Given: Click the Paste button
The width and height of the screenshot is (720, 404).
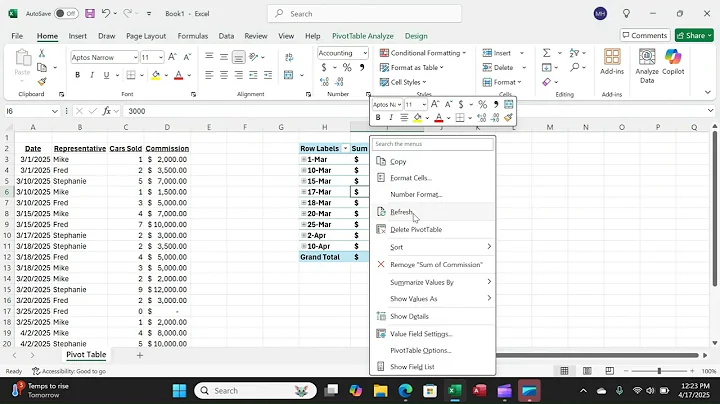Looking at the screenshot, I should click(22, 64).
